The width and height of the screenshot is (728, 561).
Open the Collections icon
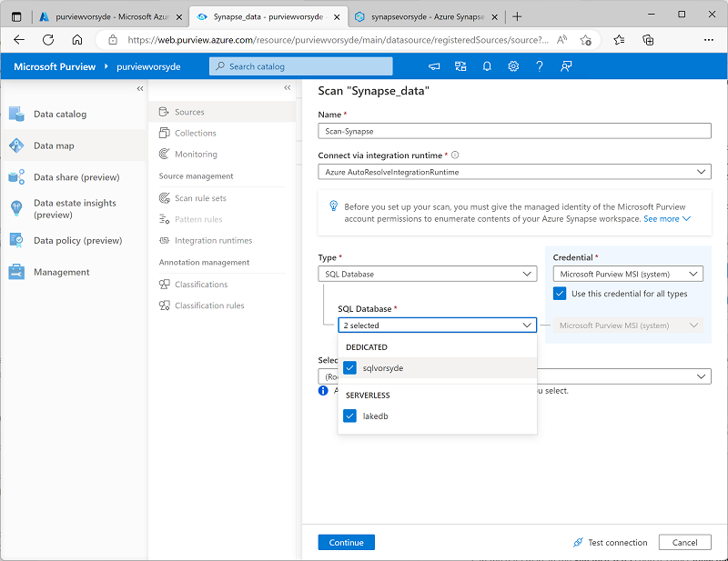[164, 133]
